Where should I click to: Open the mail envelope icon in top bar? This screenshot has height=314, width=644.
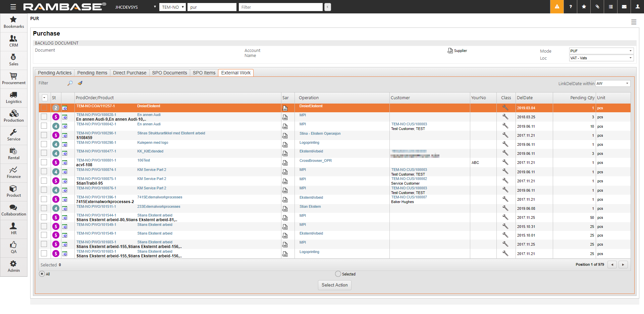coord(624,7)
